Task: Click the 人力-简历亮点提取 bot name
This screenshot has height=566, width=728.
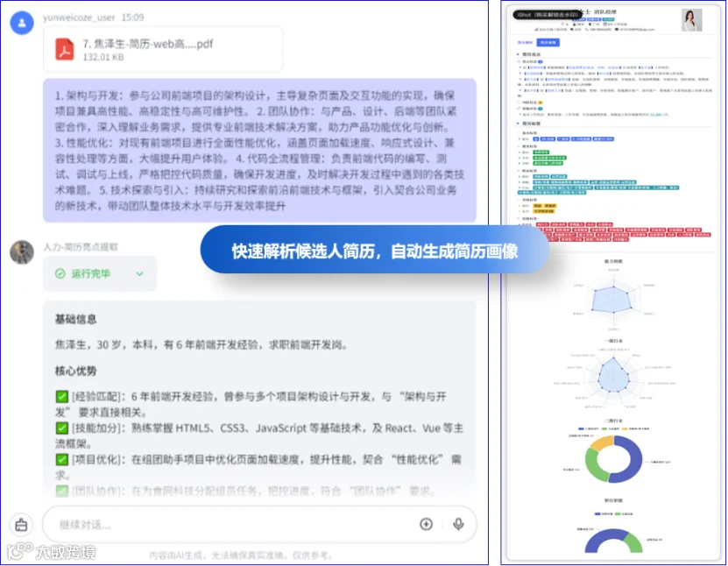Action: (x=81, y=247)
